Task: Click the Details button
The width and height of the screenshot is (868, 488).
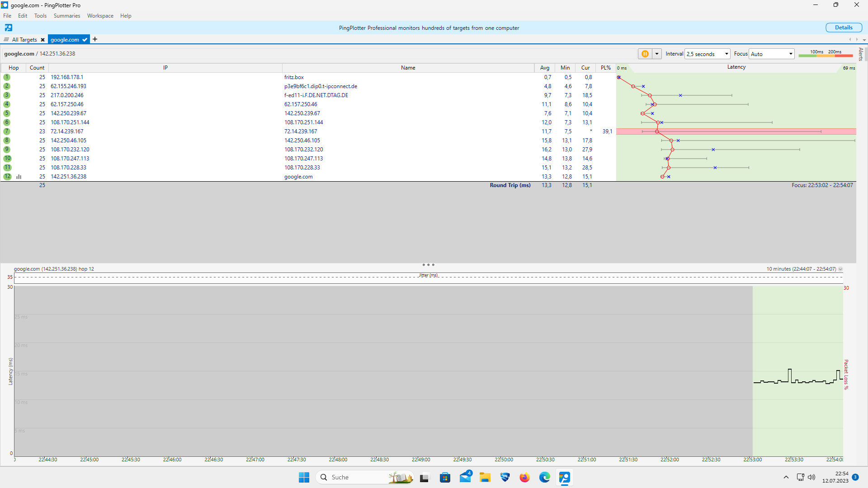Action: [x=843, y=27]
